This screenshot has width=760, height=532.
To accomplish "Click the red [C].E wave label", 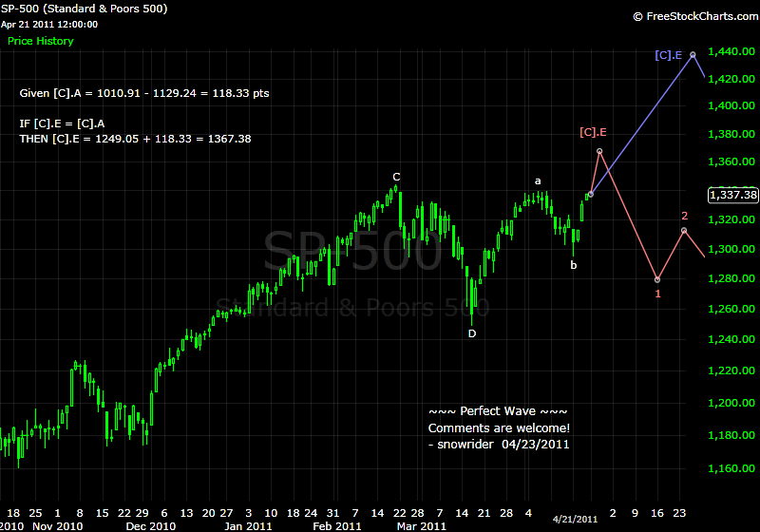I will click(x=593, y=132).
